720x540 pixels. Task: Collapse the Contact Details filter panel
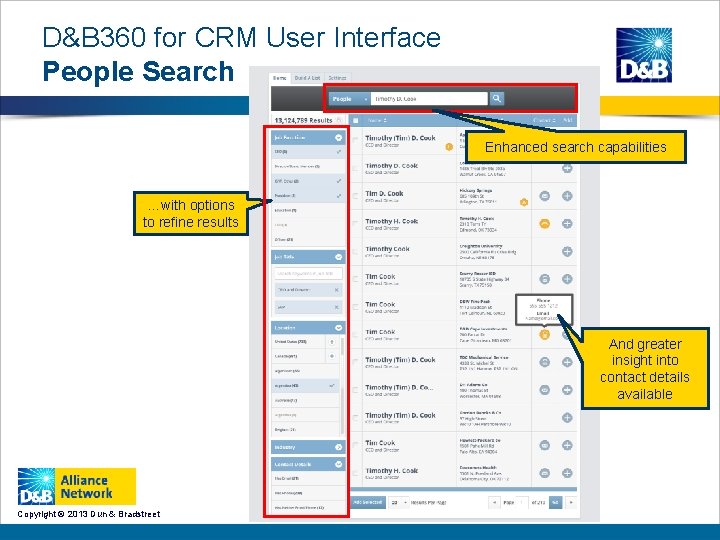tap(338, 464)
